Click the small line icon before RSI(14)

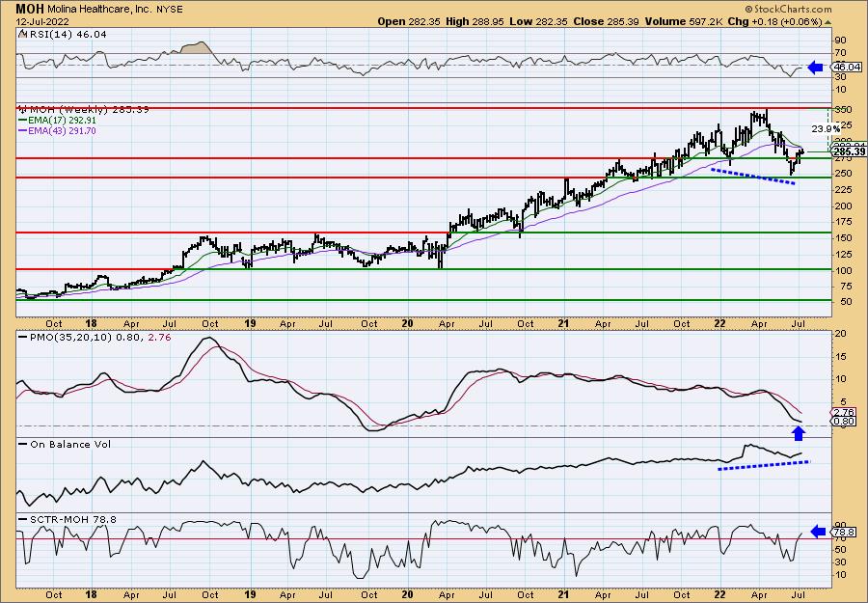point(22,35)
